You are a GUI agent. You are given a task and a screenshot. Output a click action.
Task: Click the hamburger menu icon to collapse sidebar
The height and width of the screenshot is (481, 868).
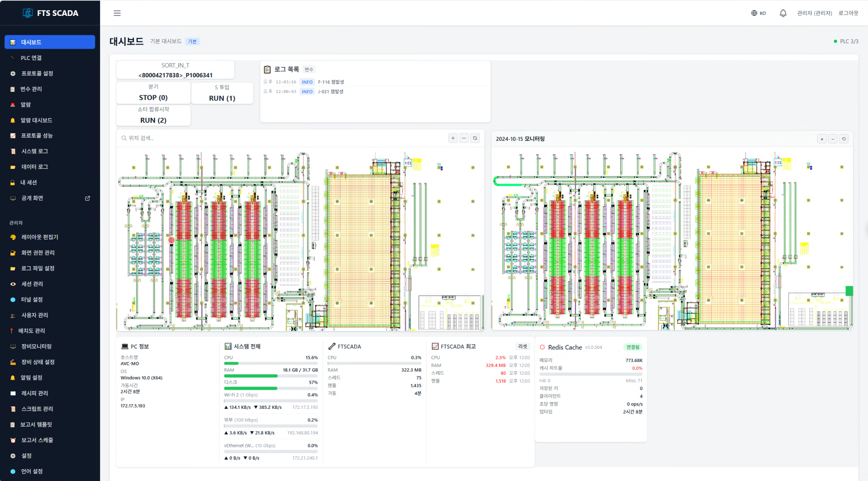(x=117, y=13)
